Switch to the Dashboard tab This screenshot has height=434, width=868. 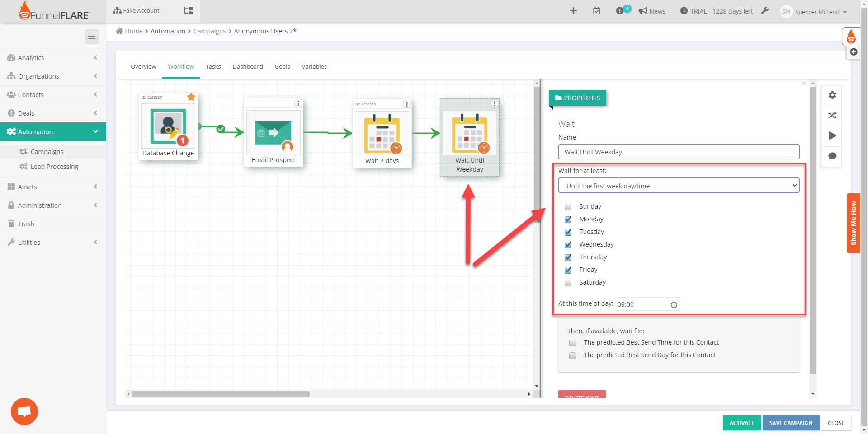pyautogui.click(x=248, y=66)
